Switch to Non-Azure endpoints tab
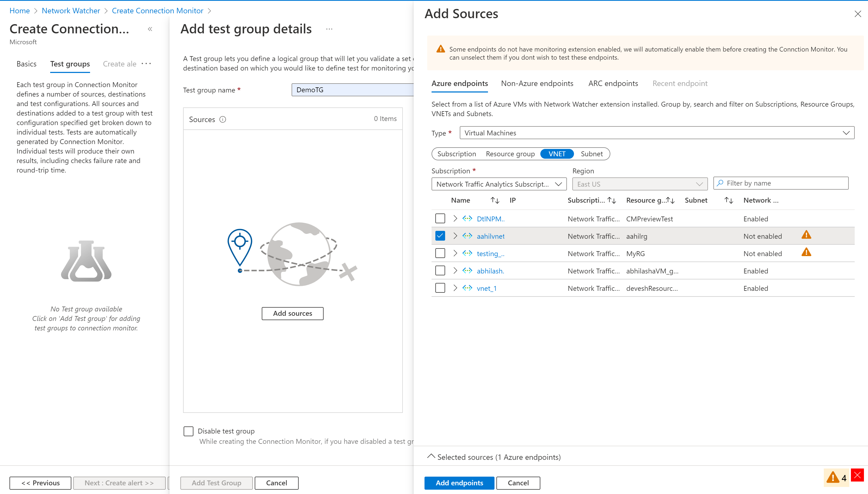 [x=535, y=83]
